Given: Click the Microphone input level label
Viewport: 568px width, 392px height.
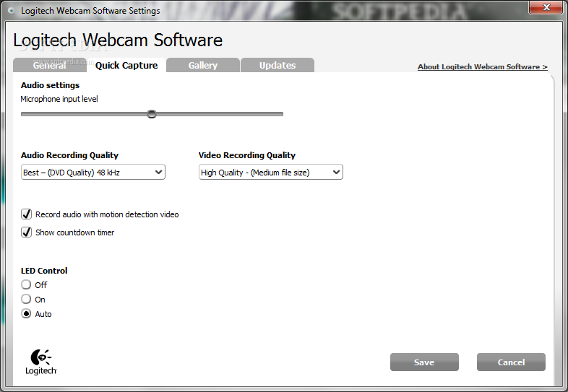Looking at the screenshot, I should 59,99.
